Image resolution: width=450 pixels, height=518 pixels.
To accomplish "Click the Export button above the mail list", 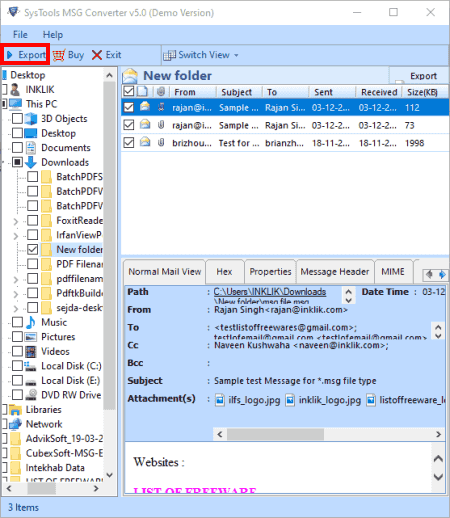I will 419,76.
